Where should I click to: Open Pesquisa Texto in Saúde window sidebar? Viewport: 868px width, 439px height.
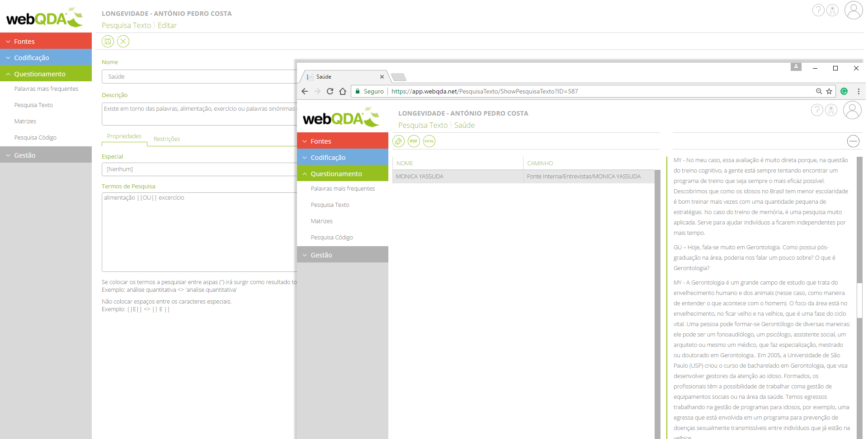point(330,205)
